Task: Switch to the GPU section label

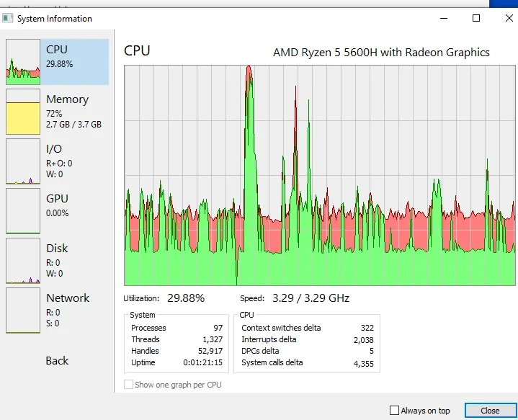Action: point(57,198)
